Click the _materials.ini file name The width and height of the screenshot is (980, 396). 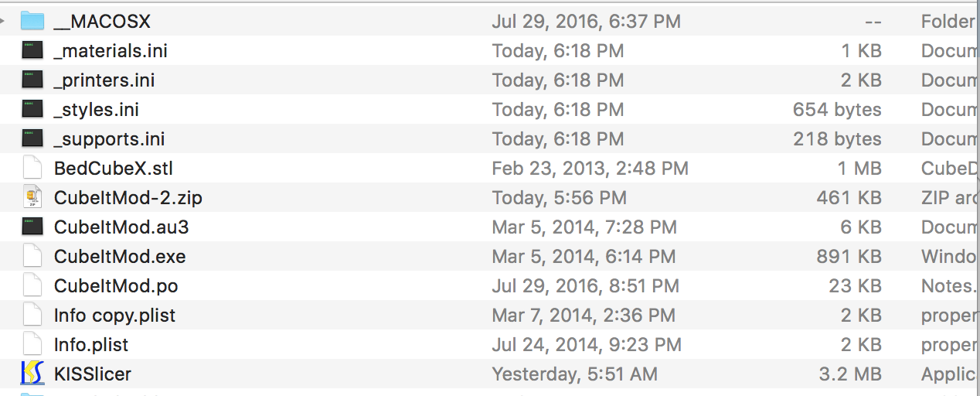pyautogui.click(x=111, y=51)
